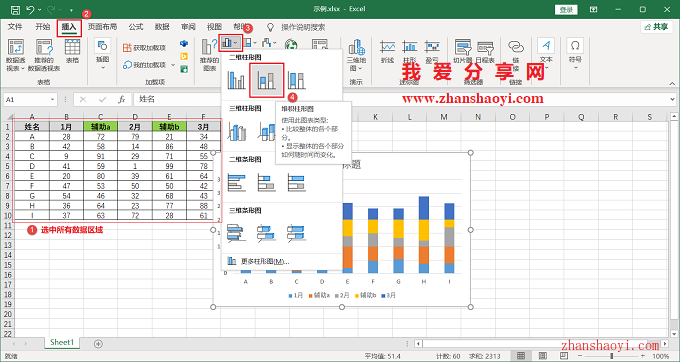Click the People Graph add-in icon
This screenshot has width=680, height=362.
point(184,69)
